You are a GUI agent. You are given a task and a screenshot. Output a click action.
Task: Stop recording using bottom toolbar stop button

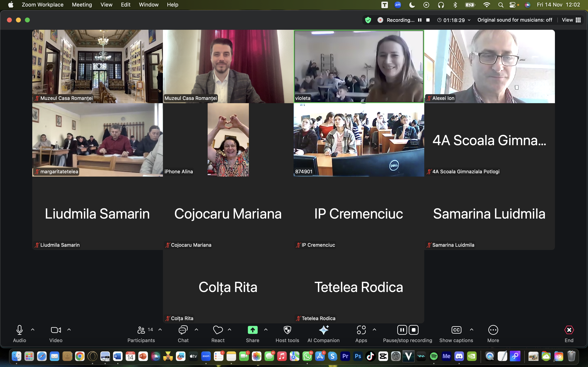[414, 330]
